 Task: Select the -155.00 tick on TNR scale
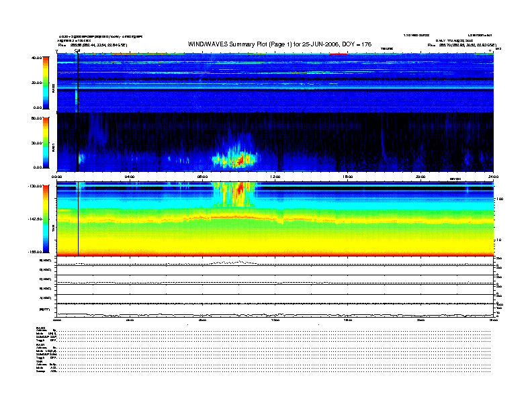click(x=35, y=252)
